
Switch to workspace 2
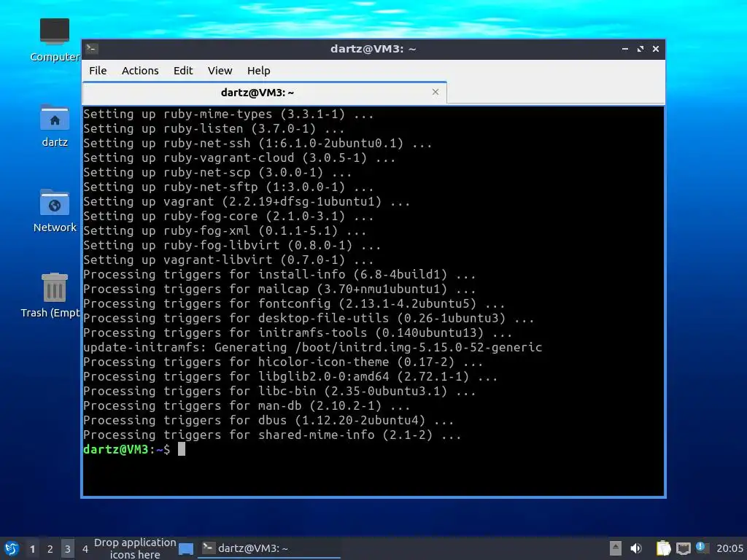tap(50, 549)
